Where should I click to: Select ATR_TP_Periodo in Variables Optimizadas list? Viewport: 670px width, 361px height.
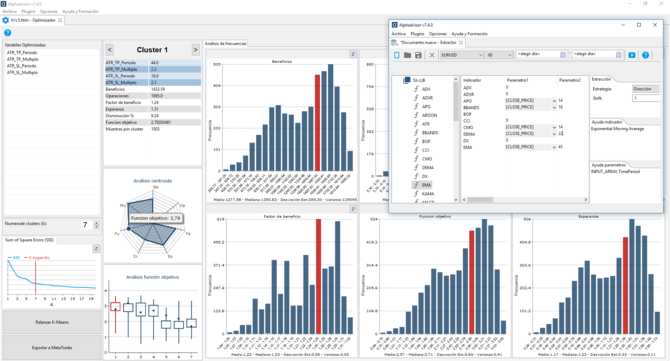tap(22, 53)
